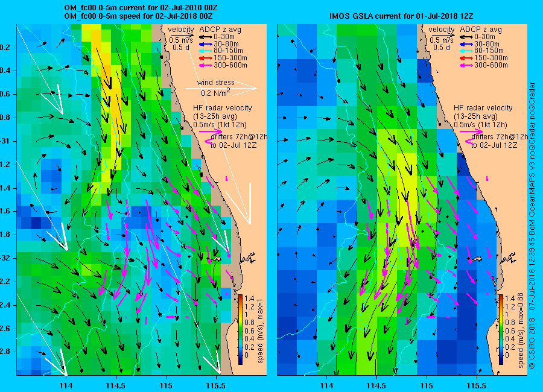Click the -31 latitude axis label
This screenshot has width=543, height=392.
(7, 141)
